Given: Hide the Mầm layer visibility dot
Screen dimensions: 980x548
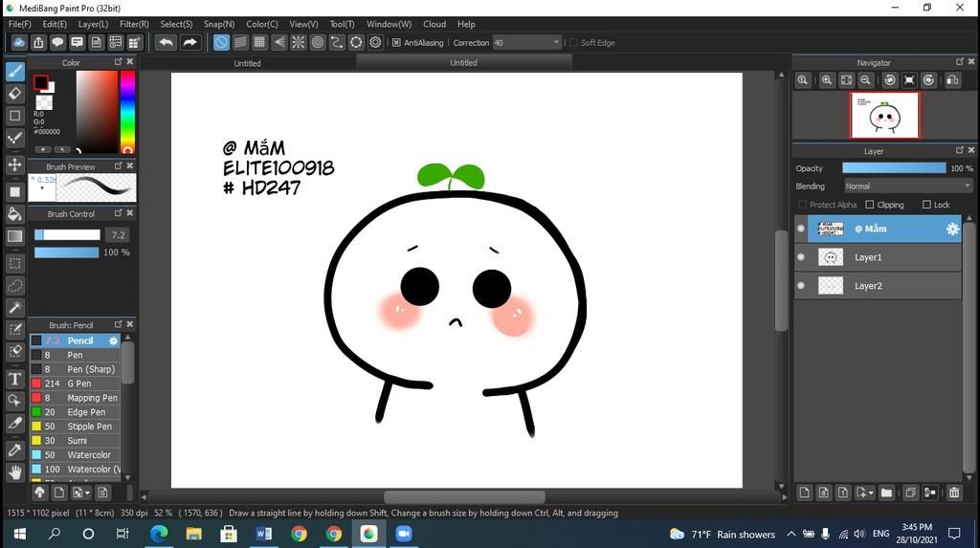Looking at the screenshot, I should [x=801, y=229].
